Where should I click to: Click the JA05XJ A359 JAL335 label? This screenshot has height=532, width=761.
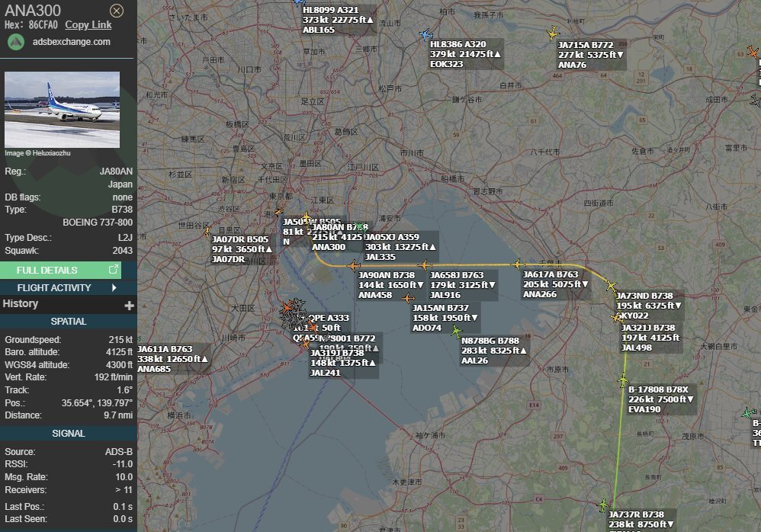pyautogui.click(x=401, y=247)
